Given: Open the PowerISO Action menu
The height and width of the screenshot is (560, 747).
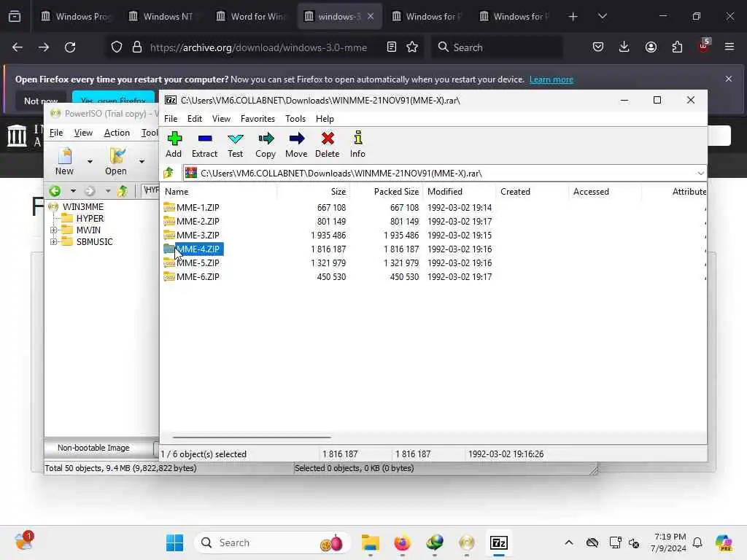Looking at the screenshot, I should [117, 133].
